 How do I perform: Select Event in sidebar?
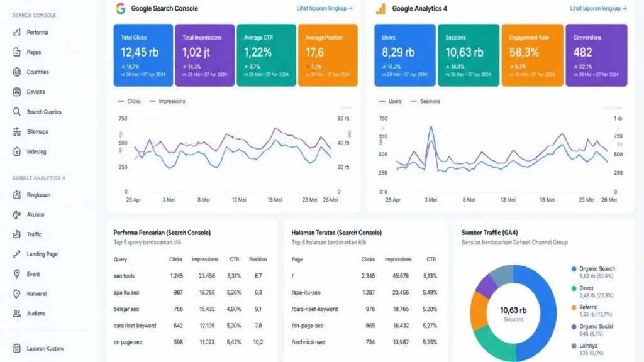(33, 274)
